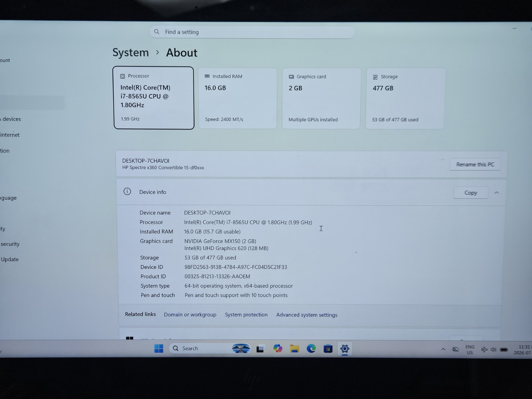The width and height of the screenshot is (532, 399).
Task: Show hidden system tray icons
Action: pyautogui.click(x=443, y=349)
